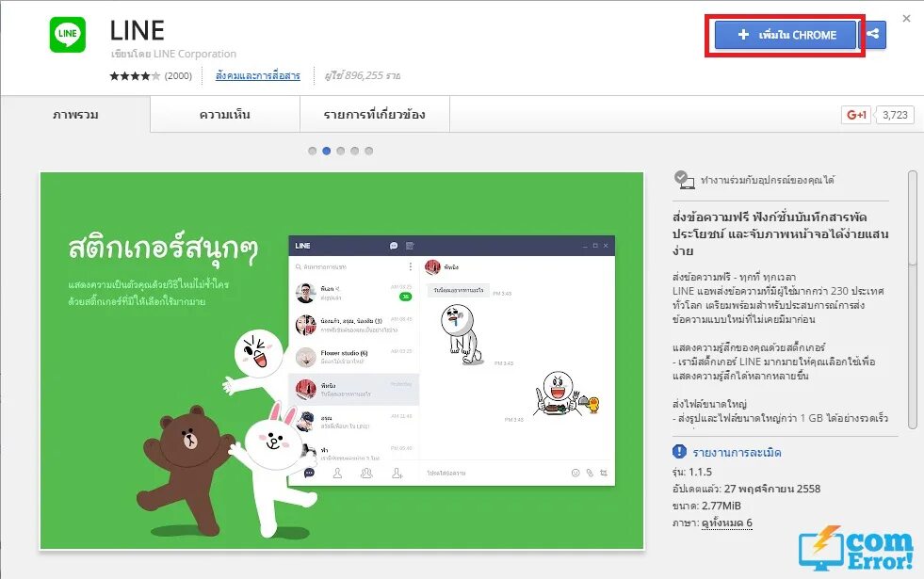
Task: Switch to the ภาพรวม tab
Action: pyautogui.click(x=75, y=114)
